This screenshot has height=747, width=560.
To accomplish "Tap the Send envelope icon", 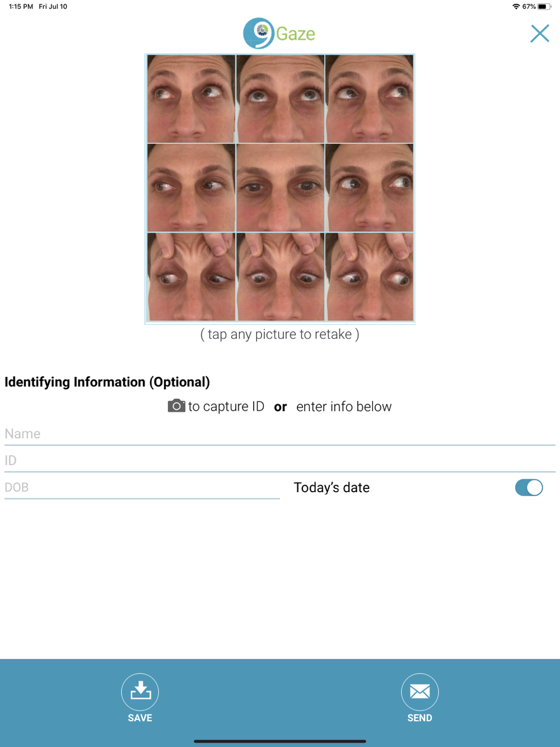I will point(420,692).
